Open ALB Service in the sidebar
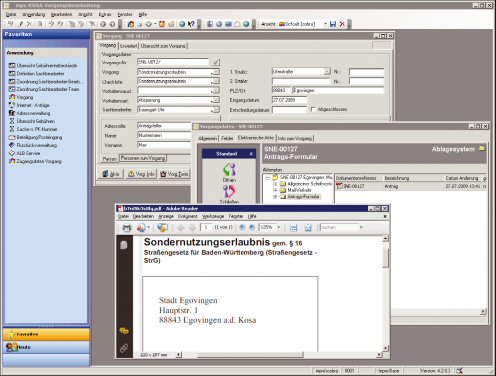496x376 pixels. (24, 153)
